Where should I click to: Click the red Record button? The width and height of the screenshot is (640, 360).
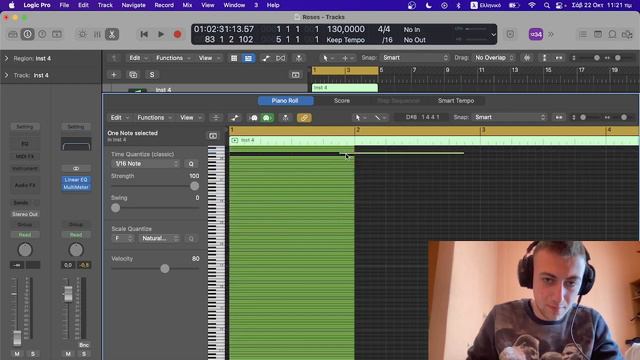(x=178, y=34)
